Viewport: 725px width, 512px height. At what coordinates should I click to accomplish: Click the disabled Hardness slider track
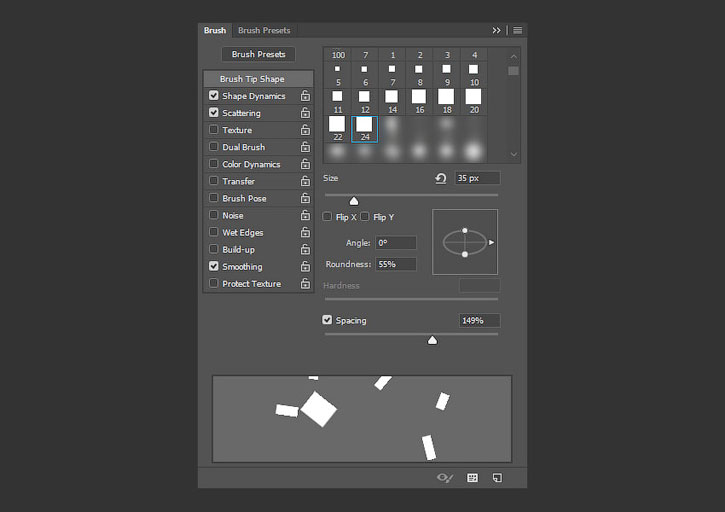pyautogui.click(x=412, y=299)
